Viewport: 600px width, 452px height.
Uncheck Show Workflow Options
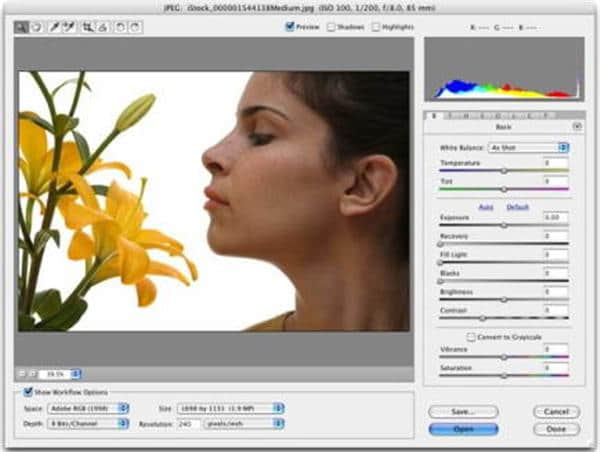tap(28, 392)
